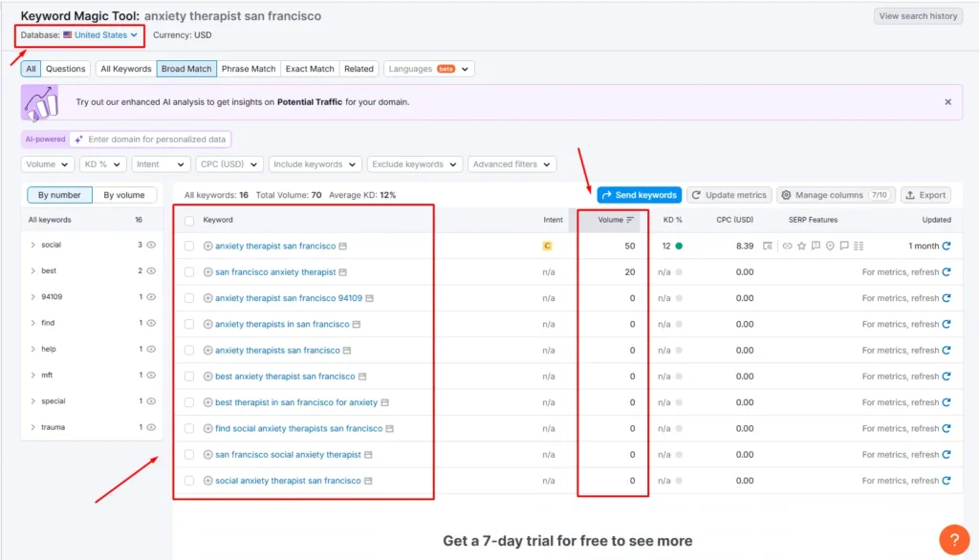Check the anxiety therapist san francisco row checkbox
The image size is (979, 560).
click(189, 246)
